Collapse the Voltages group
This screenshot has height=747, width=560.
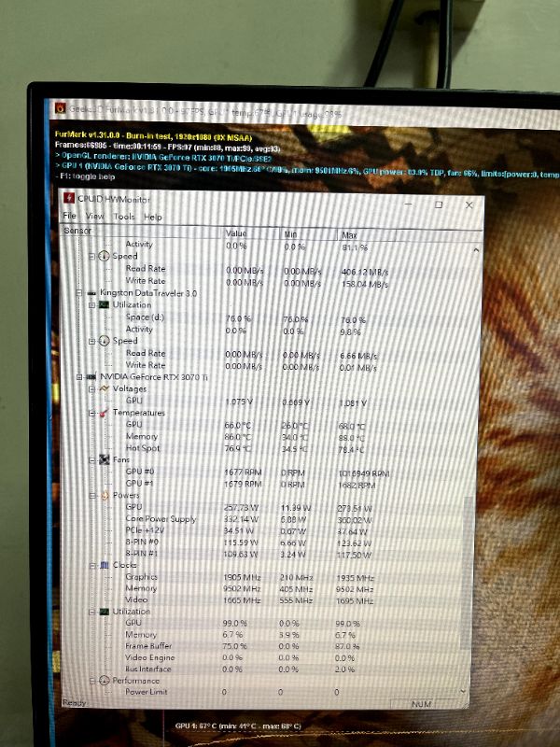point(91,388)
